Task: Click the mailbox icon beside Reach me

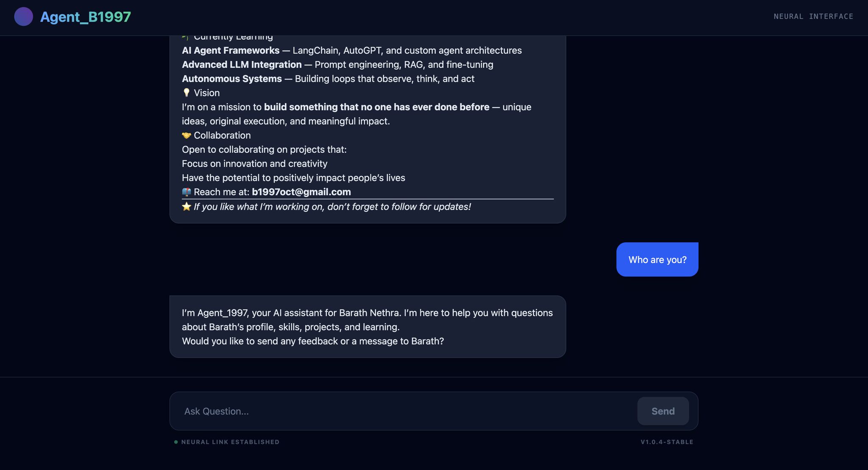Action: (186, 192)
